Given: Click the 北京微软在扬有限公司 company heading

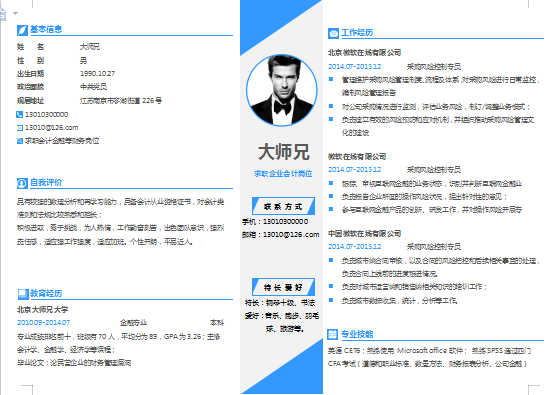Looking at the screenshot, I should [364, 53].
